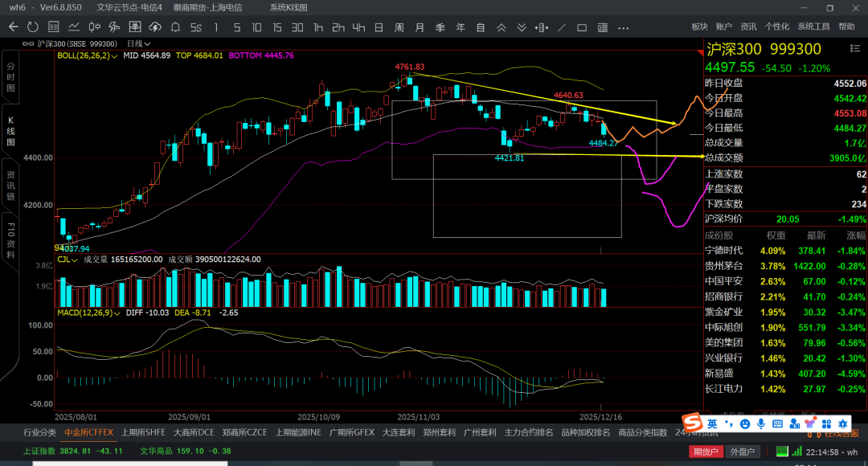Select the 4h period
Image resolution: width=868 pixels, height=466 pixels.
tap(358, 27)
